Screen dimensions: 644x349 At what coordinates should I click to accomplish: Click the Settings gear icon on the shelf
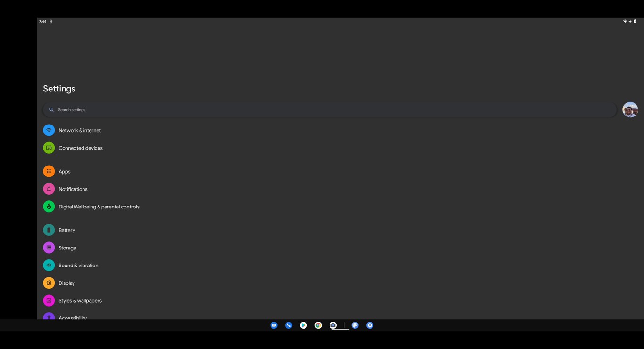(x=370, y=325)
